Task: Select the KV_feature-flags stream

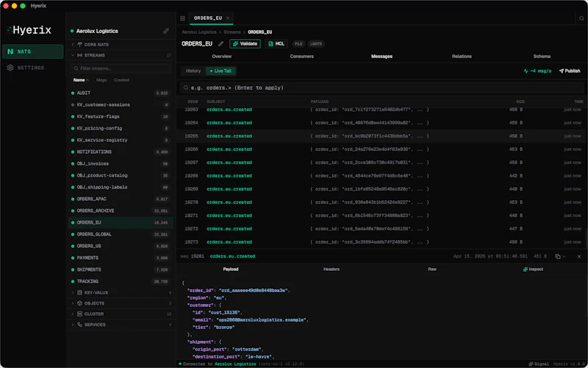Action: tap(121, 116)
